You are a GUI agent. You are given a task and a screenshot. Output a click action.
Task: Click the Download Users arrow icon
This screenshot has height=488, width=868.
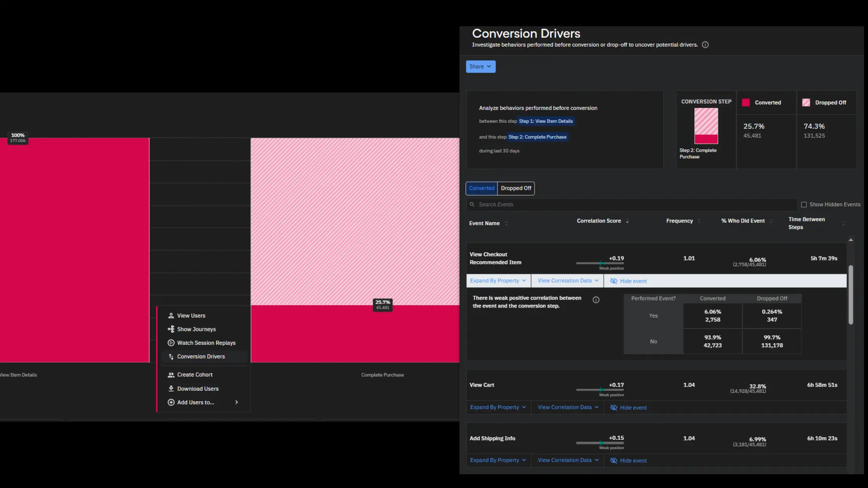(x=171, y=389)
